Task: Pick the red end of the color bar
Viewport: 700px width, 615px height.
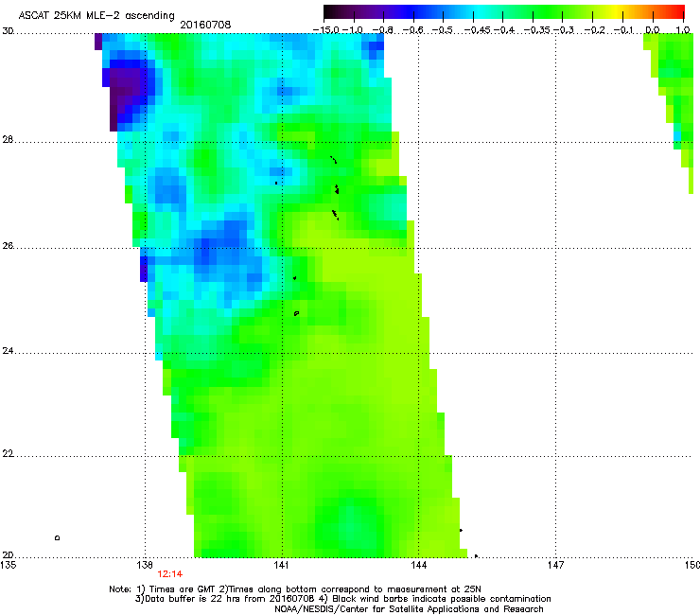Action: pos(678,11)
